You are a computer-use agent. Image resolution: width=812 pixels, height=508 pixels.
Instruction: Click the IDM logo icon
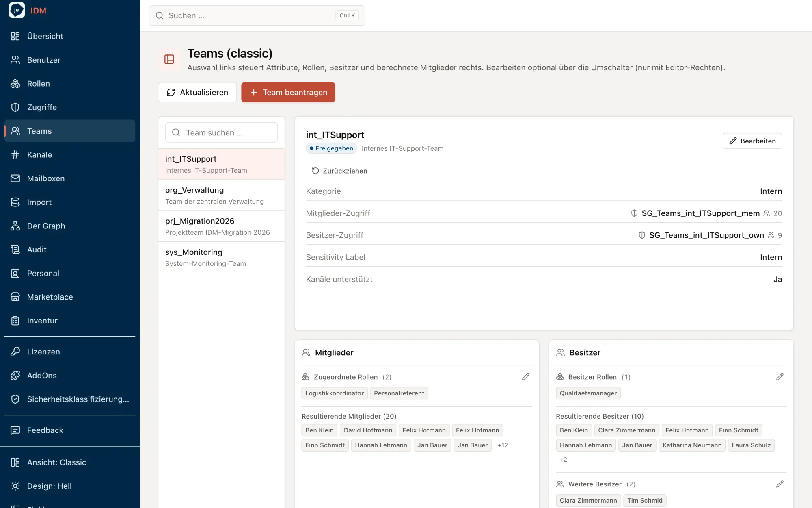[17, 10]
